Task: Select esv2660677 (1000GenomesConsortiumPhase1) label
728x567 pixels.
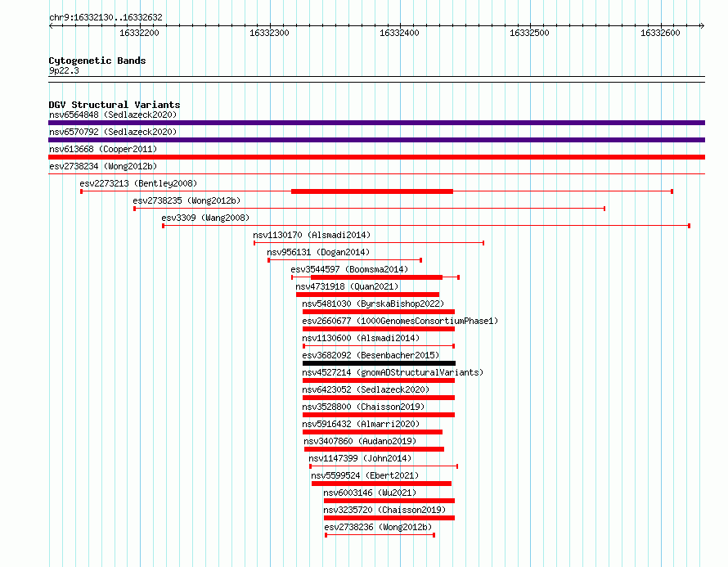Action: click(x=400, y=321)
